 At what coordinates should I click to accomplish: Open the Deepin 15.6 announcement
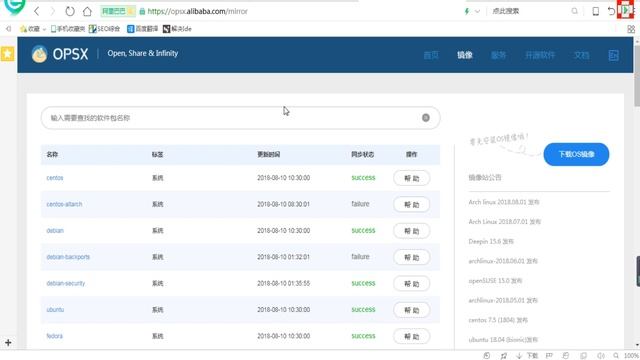pos(491,241)
